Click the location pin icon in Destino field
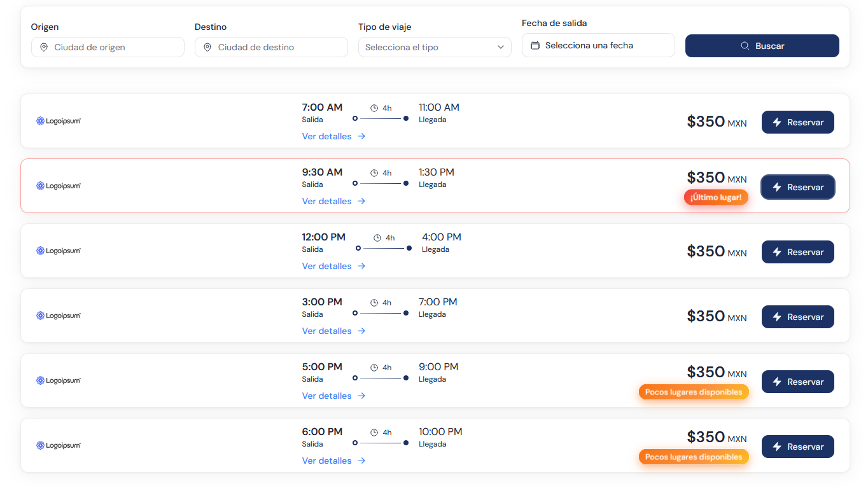Viewport: 868px width, 493px height. tap(207, 47)
